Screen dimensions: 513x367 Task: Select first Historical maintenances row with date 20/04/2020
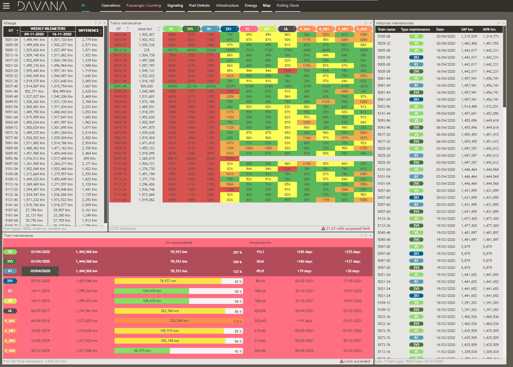tap(439, 36)
